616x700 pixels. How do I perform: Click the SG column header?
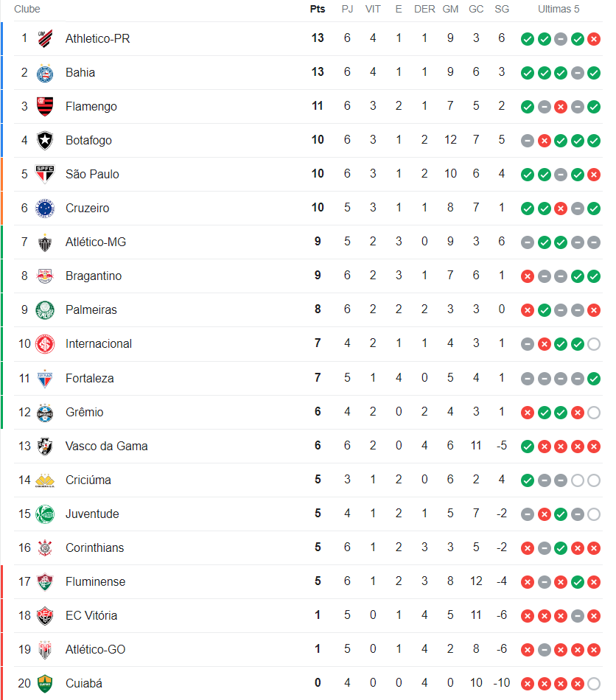502,9
